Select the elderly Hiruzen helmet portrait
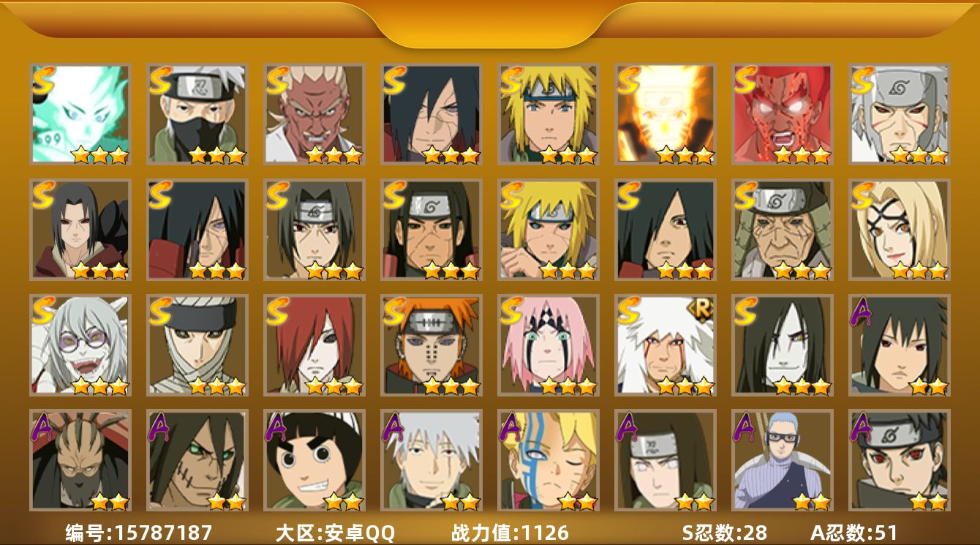Screen dimensions: 980x545 tap(782, 229)
